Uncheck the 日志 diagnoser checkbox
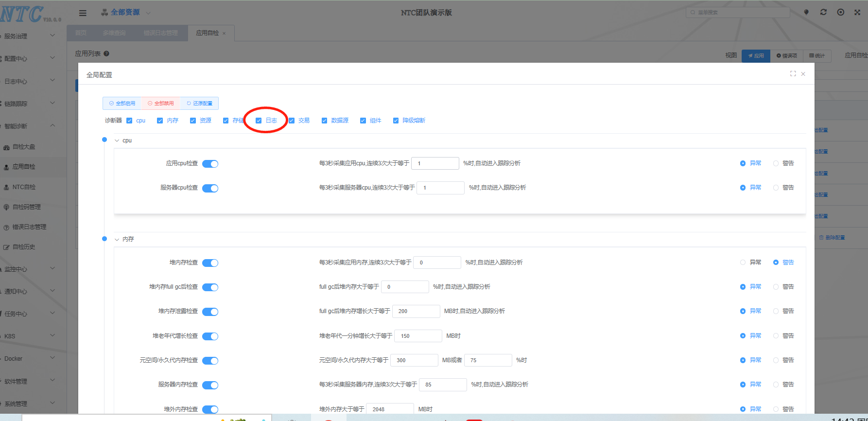Image resolution: width=868 pixels, height=421 pixels. click(x=259, y=121)
